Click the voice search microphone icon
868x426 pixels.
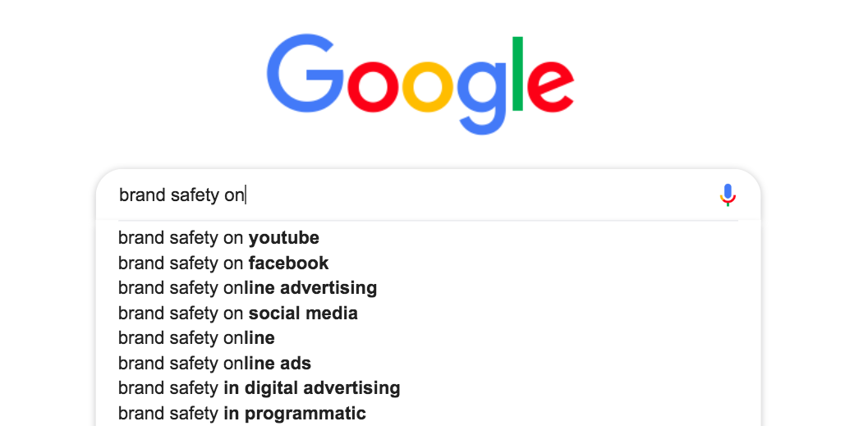[x=728, y=195]
